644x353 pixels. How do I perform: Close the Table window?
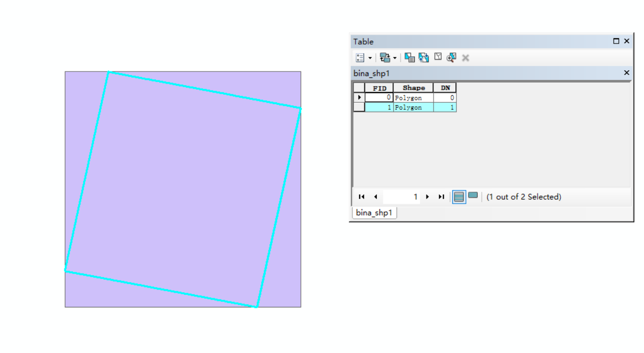tap(627, 42)
